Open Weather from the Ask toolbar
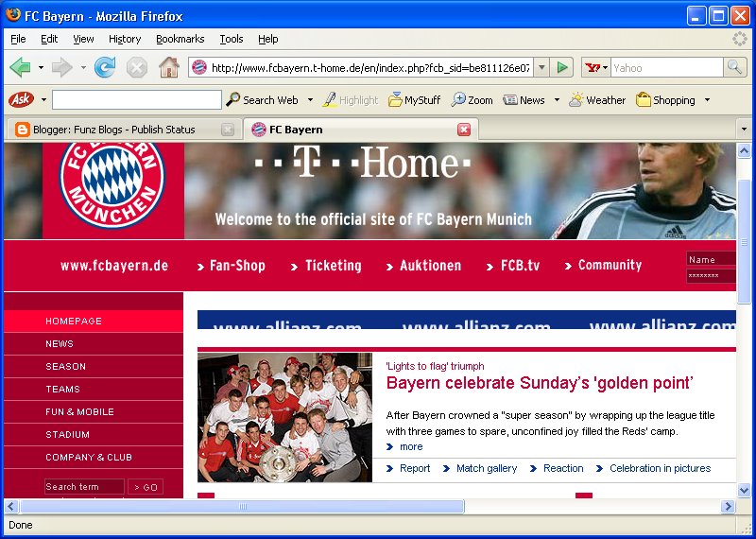 click(x=597, y=100)
